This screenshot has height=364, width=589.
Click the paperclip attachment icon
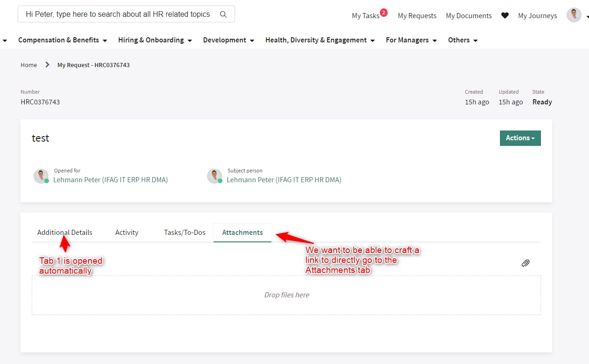coord(525,263)
